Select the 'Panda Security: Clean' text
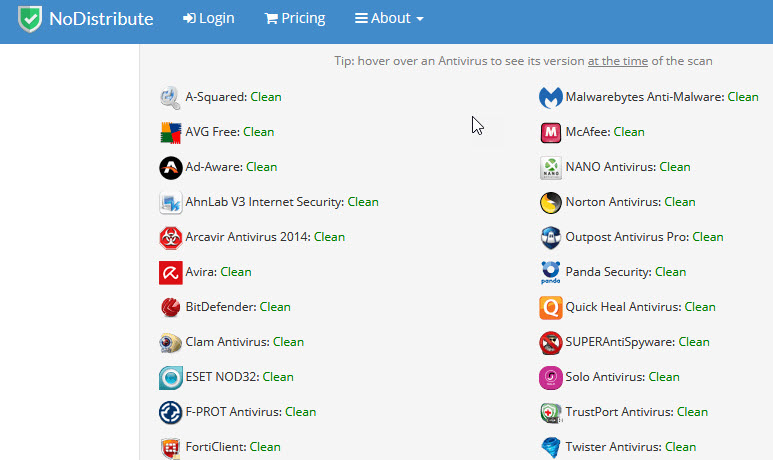 click(x=626, y=272)
